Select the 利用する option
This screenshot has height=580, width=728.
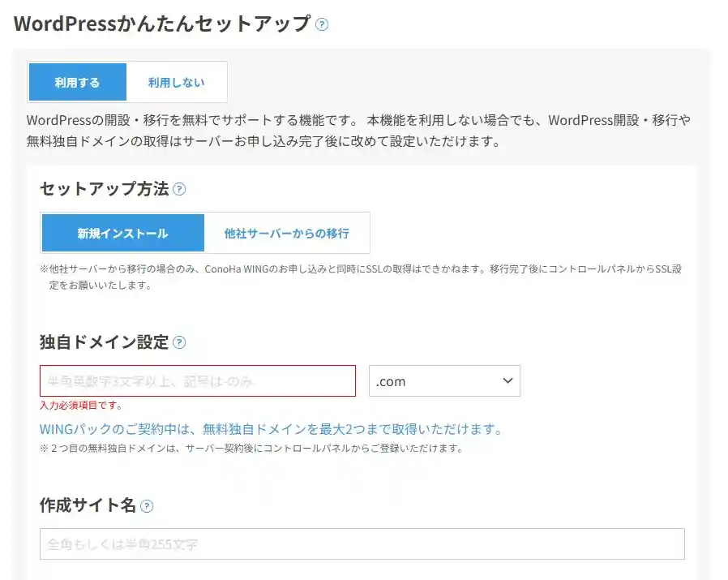pos(78,82)
